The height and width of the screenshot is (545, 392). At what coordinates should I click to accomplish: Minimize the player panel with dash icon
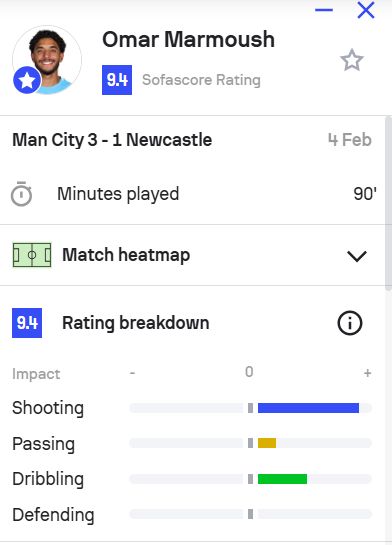coord(324,10)
